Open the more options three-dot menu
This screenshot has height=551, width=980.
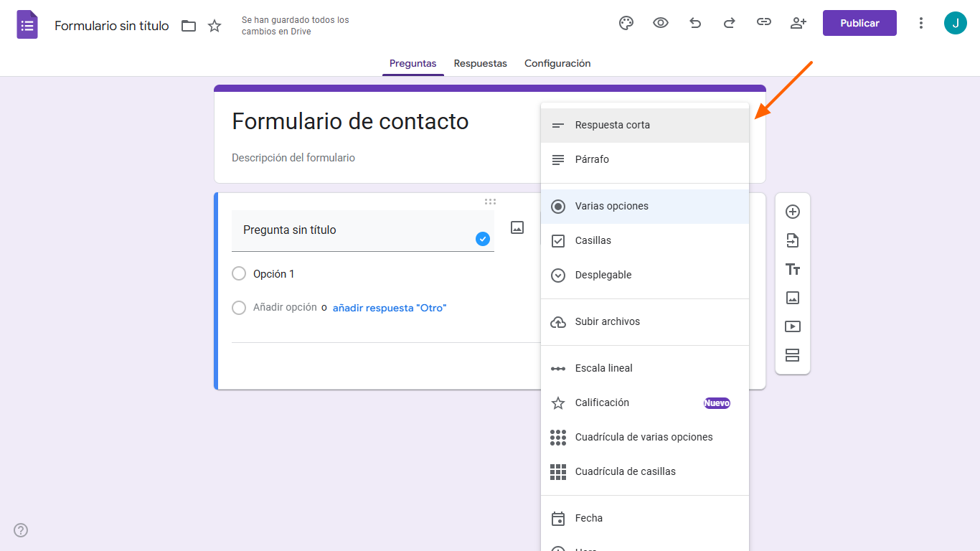921,23
